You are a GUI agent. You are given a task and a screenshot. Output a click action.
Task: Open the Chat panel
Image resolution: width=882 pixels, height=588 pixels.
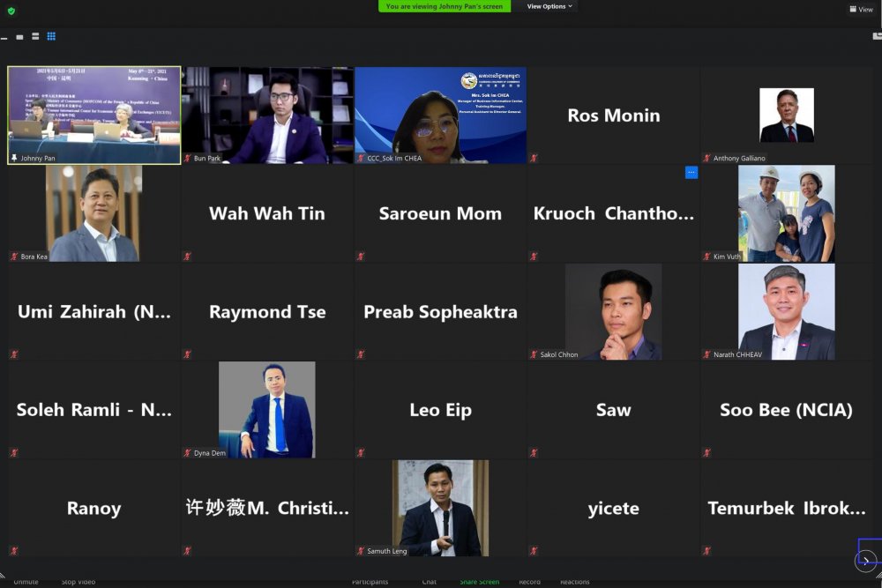[430, 582]
